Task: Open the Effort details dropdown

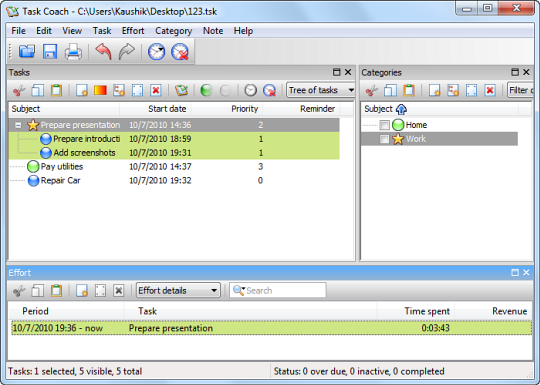Action: point(178,290)
